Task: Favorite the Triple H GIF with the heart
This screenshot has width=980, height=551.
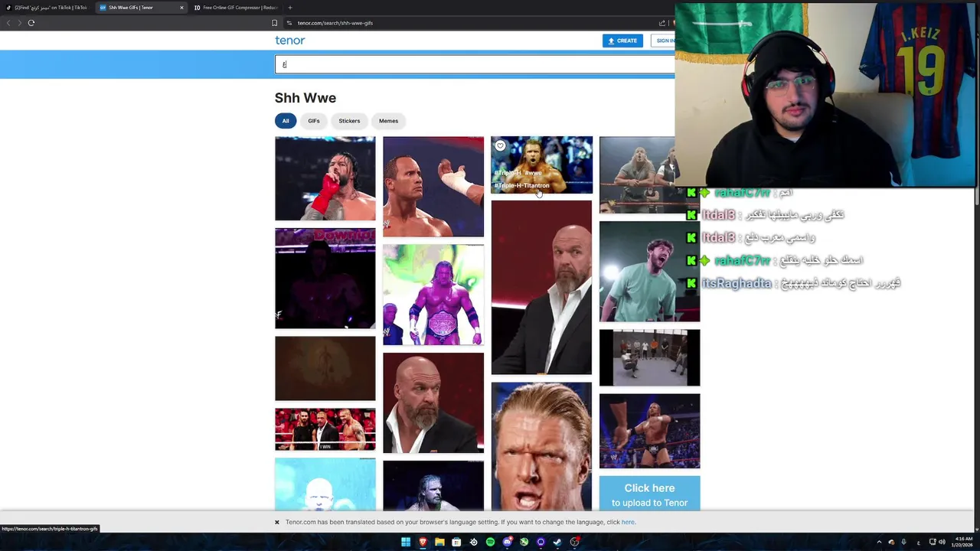Action: (x=500, y=146)
